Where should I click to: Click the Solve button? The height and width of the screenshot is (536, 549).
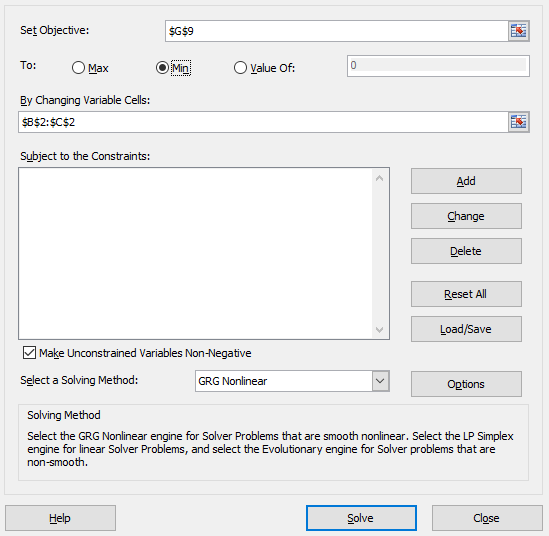click(x=361, y=518)
